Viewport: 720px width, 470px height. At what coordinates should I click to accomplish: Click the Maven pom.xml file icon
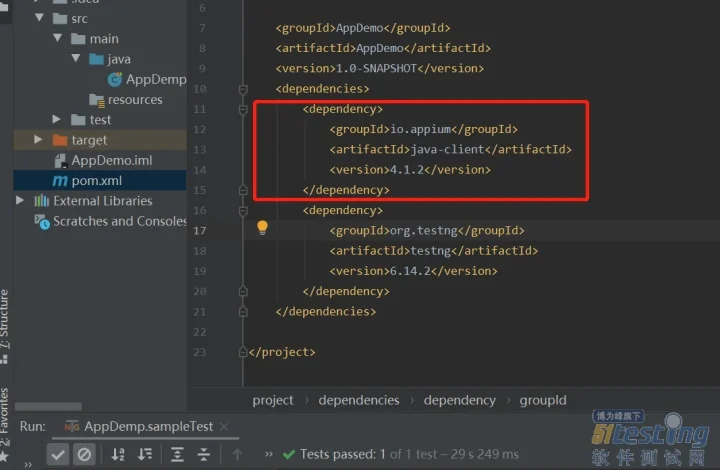point(60,181)
